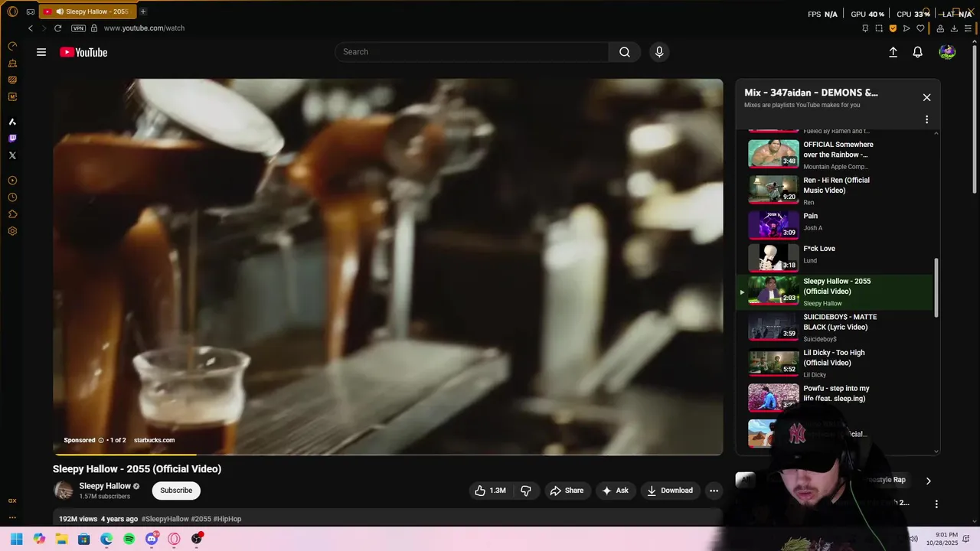The height and width of the screenshot is (551, 980).
Task: Toggle the VPN badge in address bar
Action: (x=78, y=28)
